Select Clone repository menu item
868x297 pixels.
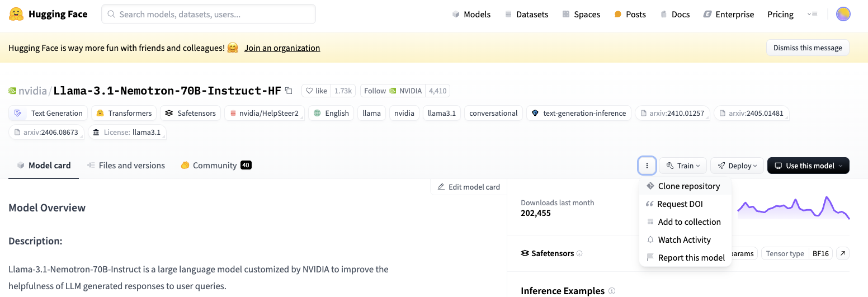pos(685,186)
